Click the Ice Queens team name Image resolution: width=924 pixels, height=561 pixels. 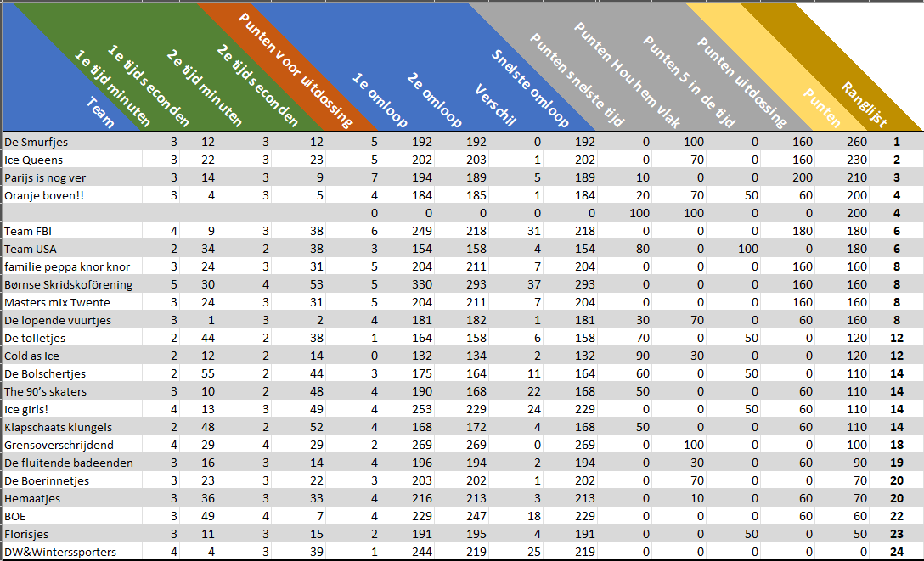coord(33,160)
